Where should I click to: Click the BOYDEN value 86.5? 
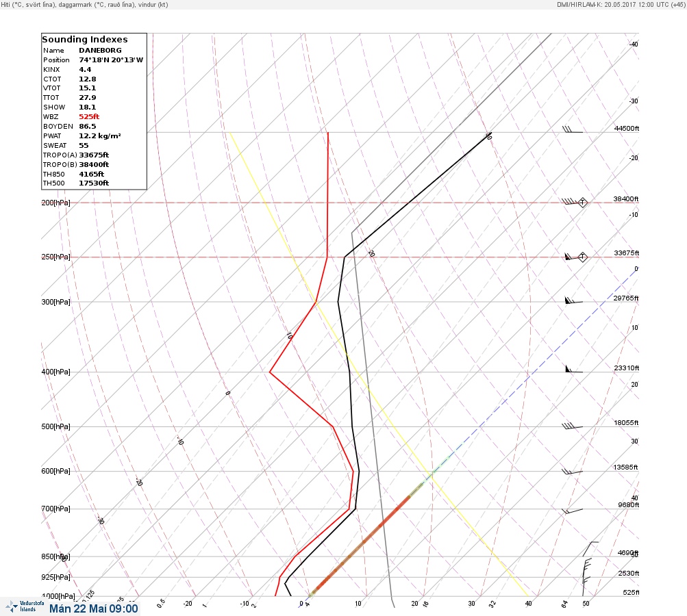pyautogui.click(x=87, y=126)
